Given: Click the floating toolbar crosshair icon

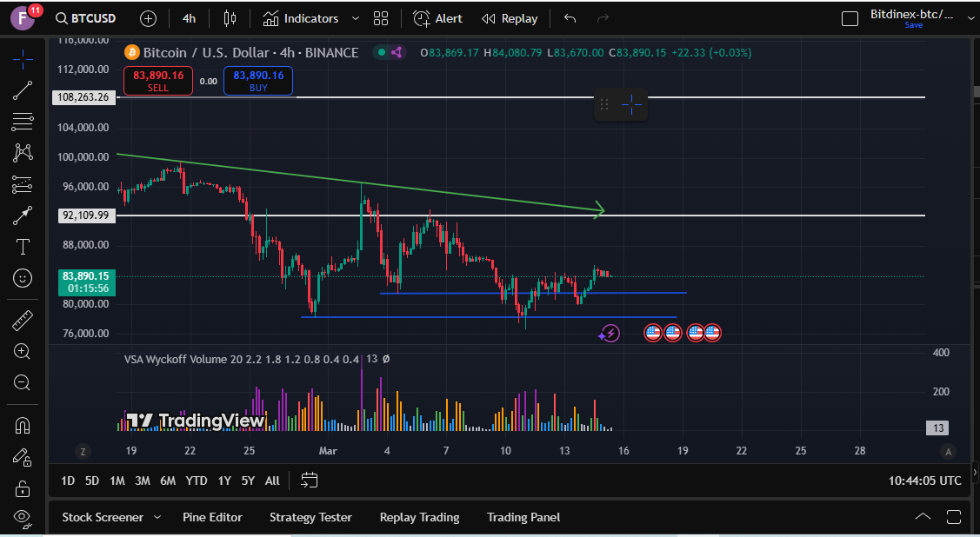Looking at the screenshot, I should pos(632,104).
